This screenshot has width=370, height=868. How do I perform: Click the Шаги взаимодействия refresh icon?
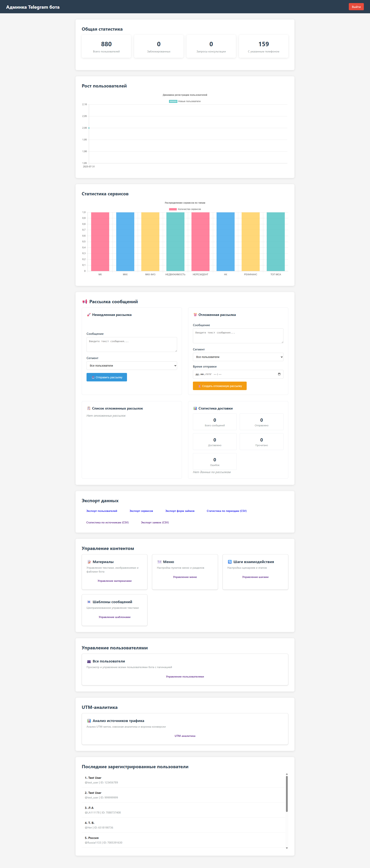tap(230, 562)
